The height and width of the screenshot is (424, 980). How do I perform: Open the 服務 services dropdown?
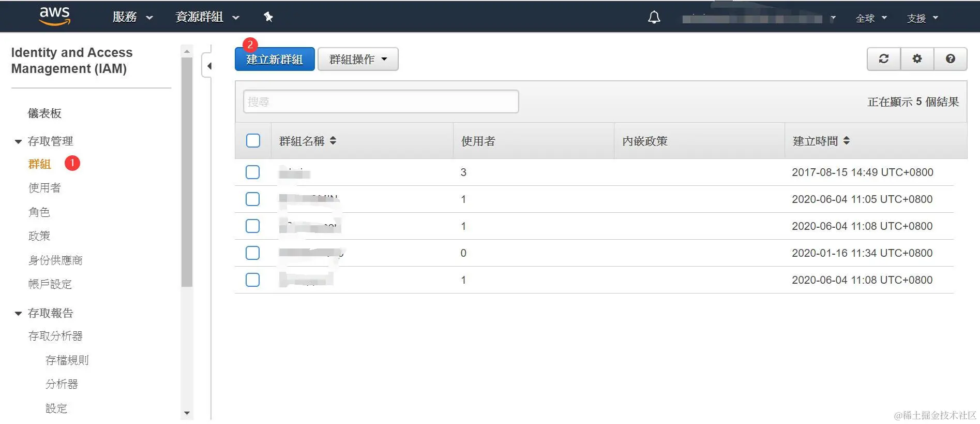point(132,17)
